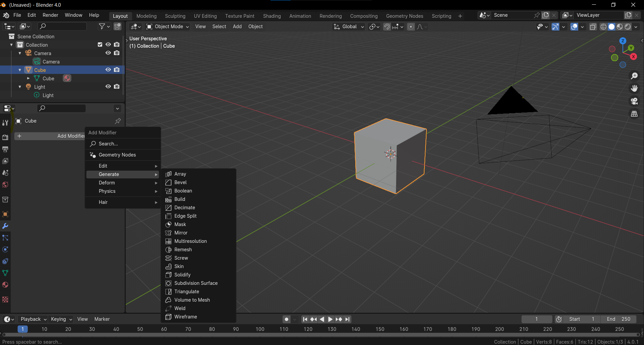Open the Physics modifier submenu
Screen dimensions: 644x345
click(123, 191)
